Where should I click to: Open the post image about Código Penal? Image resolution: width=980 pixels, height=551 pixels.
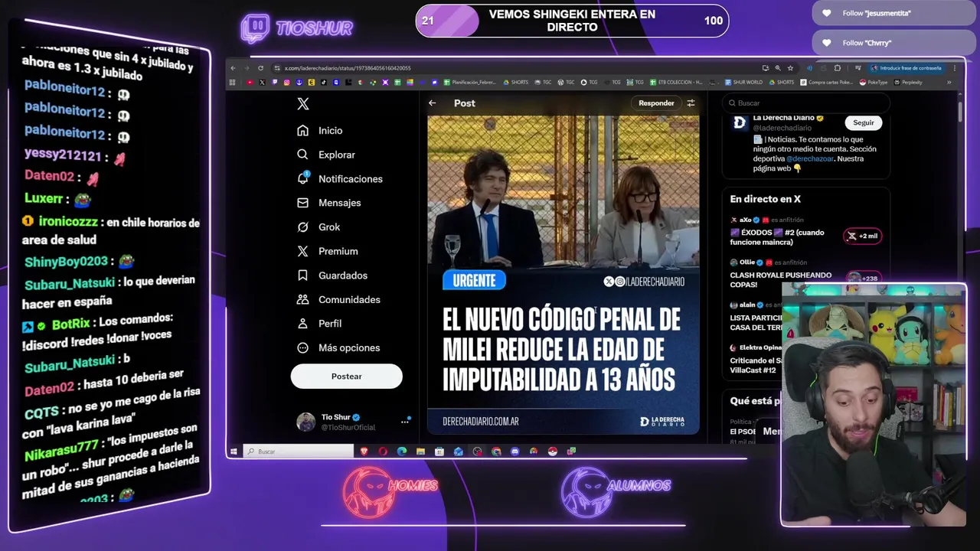(563, 274)
